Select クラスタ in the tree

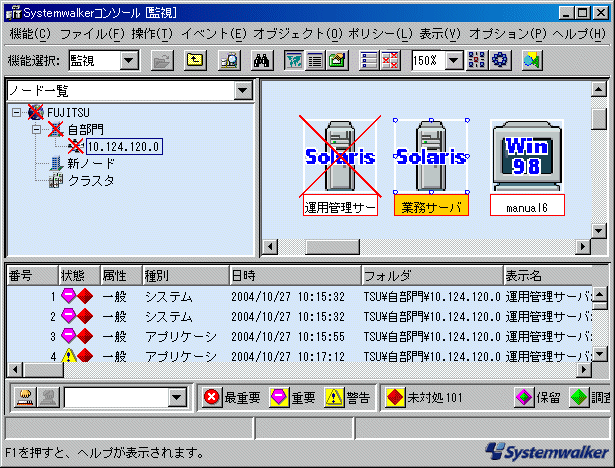pos(91,180)
